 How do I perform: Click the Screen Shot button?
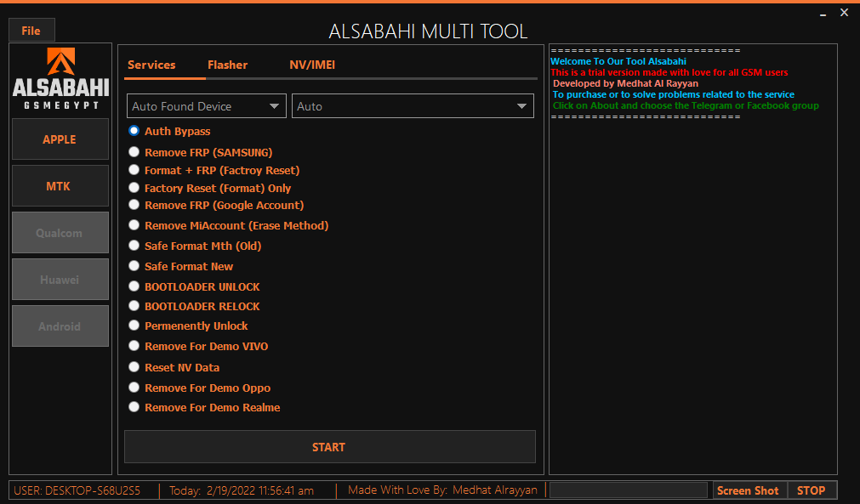tap(748, 490)
